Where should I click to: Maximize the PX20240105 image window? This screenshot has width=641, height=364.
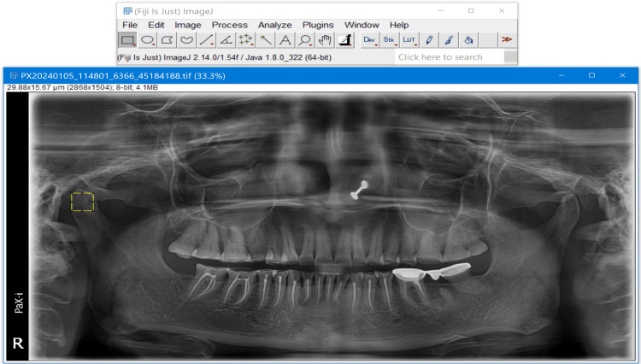click(x=591, y=75)
